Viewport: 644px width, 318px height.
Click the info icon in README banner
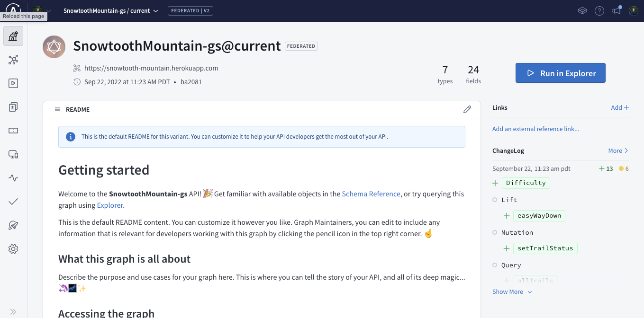click(71, 137)
